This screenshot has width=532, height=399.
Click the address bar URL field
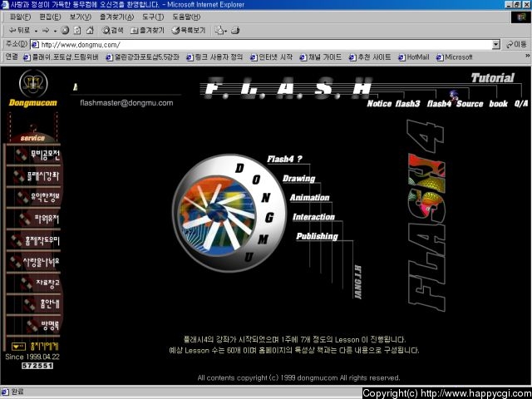coord(261,44)
